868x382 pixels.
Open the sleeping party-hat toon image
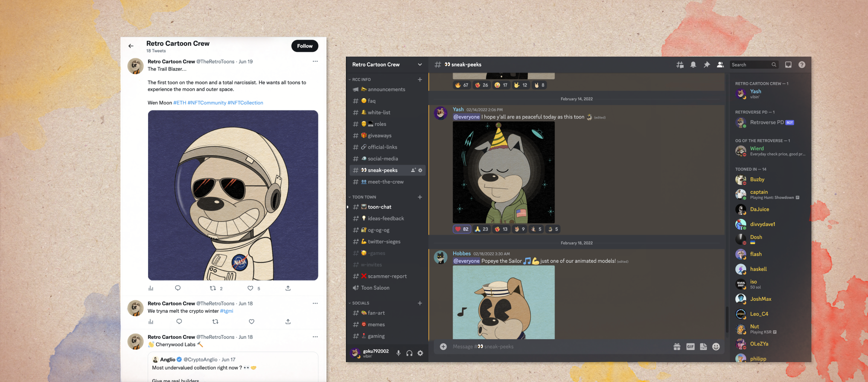point(504,172)
